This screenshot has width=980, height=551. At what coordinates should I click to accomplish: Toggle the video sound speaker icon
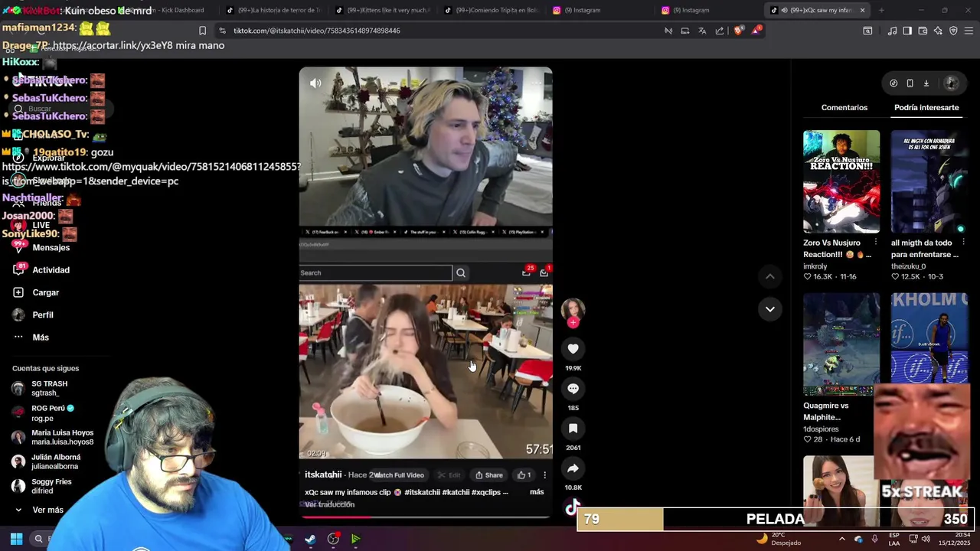[315, 83]
